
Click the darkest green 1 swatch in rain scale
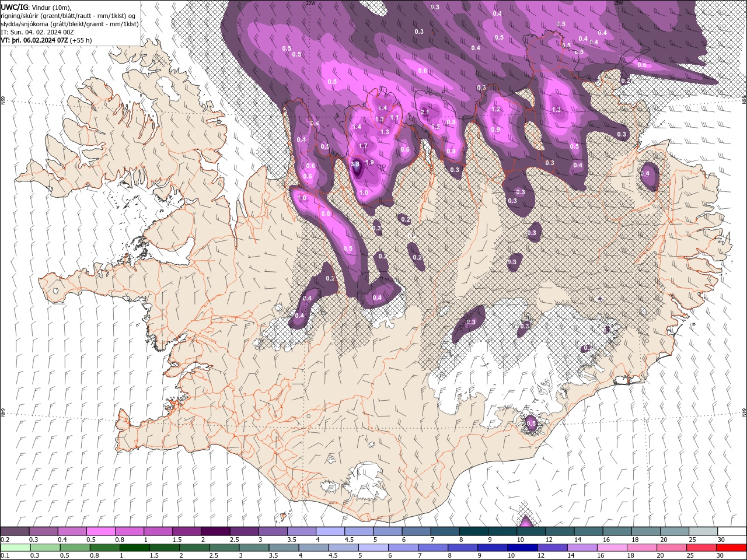point(135,548)
